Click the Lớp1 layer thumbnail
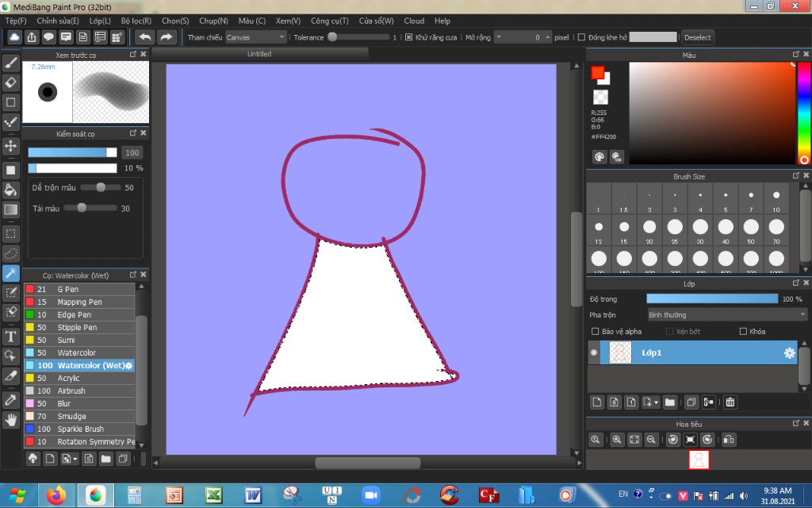 click(x=620, y=353)
